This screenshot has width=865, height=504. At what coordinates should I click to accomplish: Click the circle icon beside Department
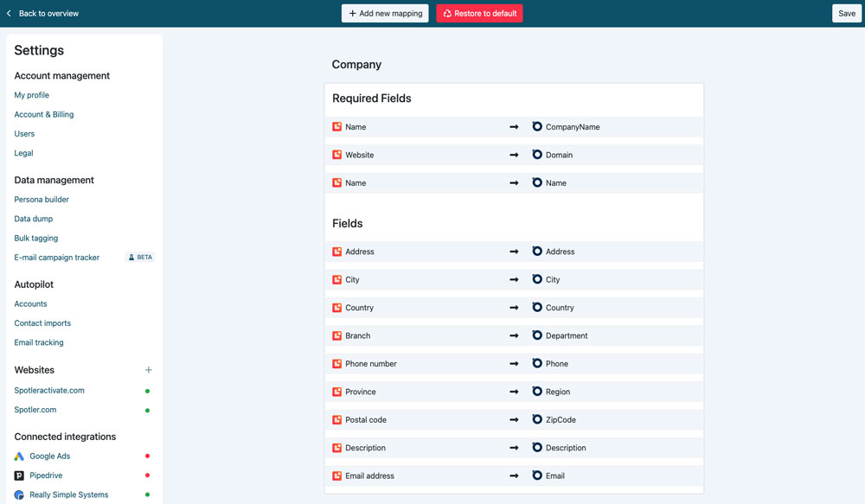tap(537, 335)
